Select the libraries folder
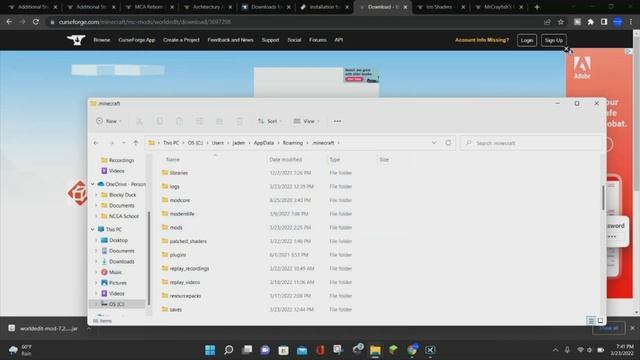This screenshot has height=360, width=640. [x=179, y=173]
